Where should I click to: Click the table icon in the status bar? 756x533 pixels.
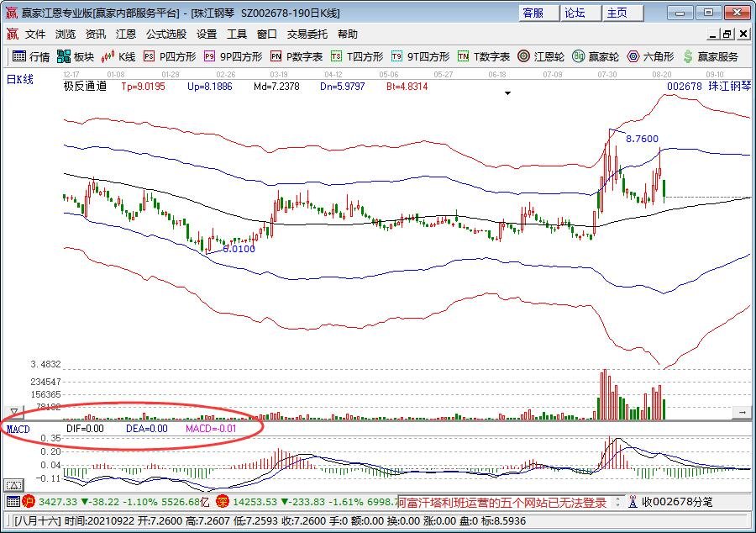[13, 502]
